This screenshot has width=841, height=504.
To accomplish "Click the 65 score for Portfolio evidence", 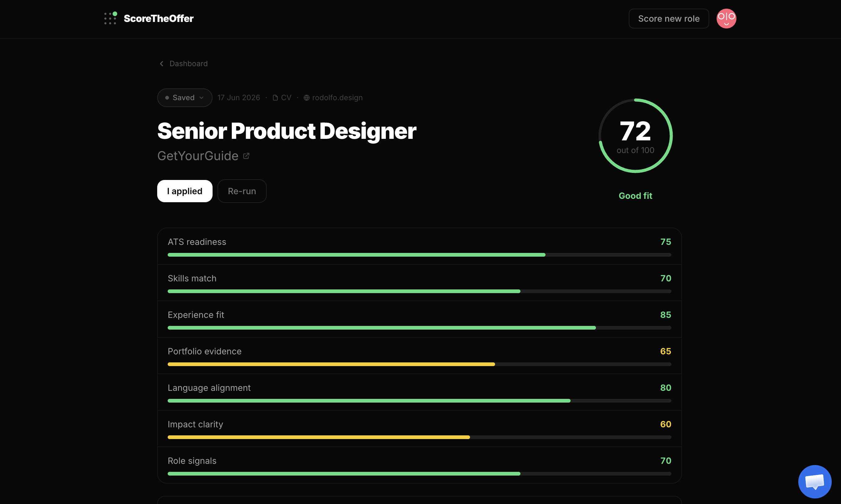I will (665, 351).
